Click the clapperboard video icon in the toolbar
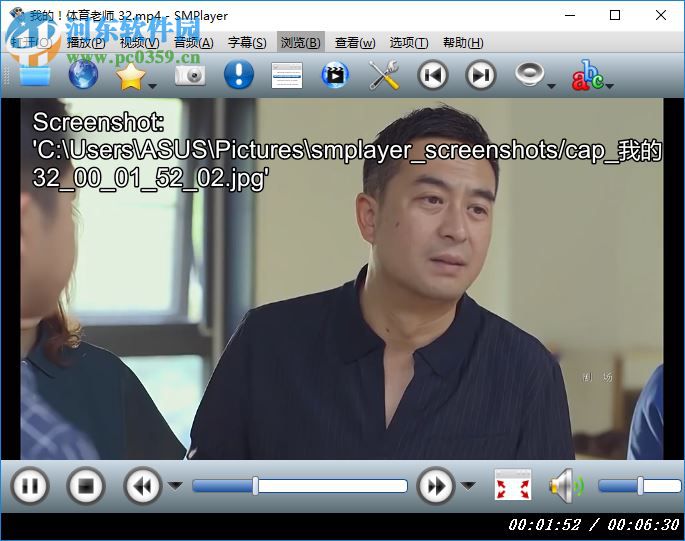 point(335,75)
